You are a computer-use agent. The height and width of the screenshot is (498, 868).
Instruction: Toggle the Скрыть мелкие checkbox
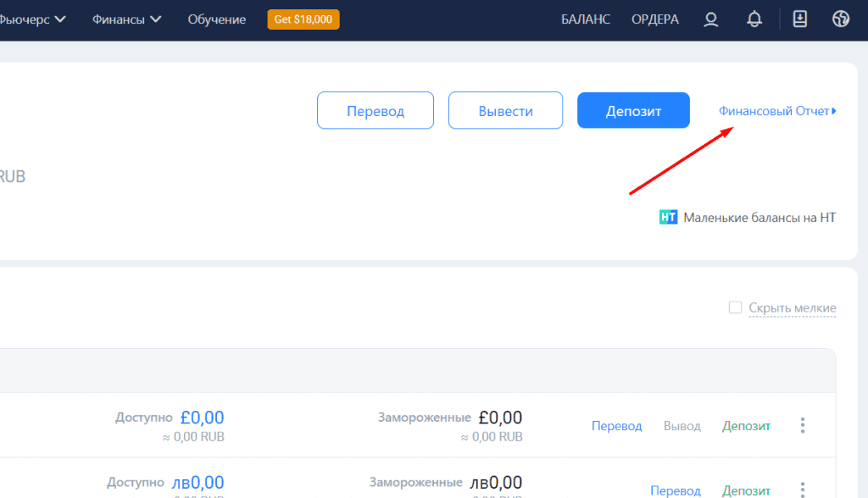(735, 307)
